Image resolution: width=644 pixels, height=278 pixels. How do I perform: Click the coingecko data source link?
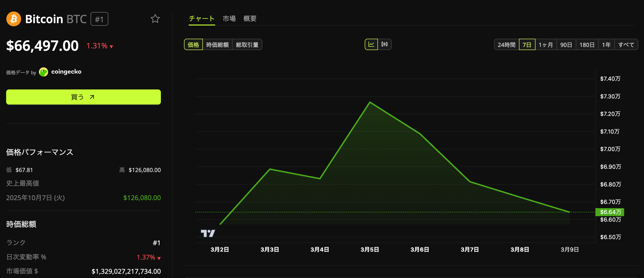tap(66, 72)
